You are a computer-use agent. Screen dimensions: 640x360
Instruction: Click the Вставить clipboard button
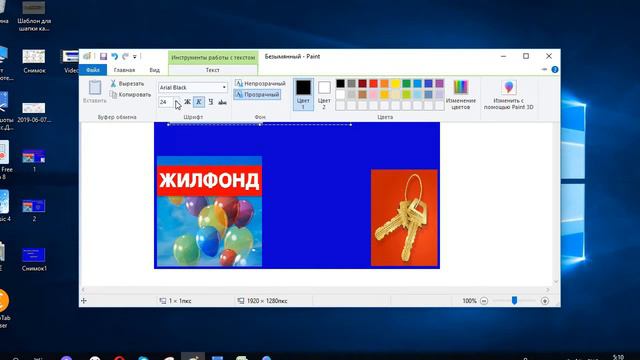[95, 91]
